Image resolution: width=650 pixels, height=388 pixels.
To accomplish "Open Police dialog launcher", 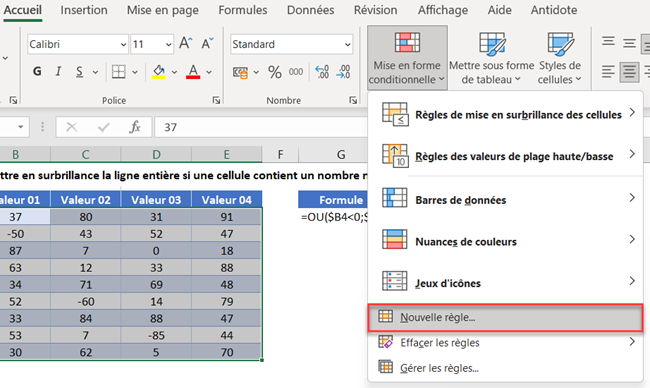I will click(x=216, y=100).
